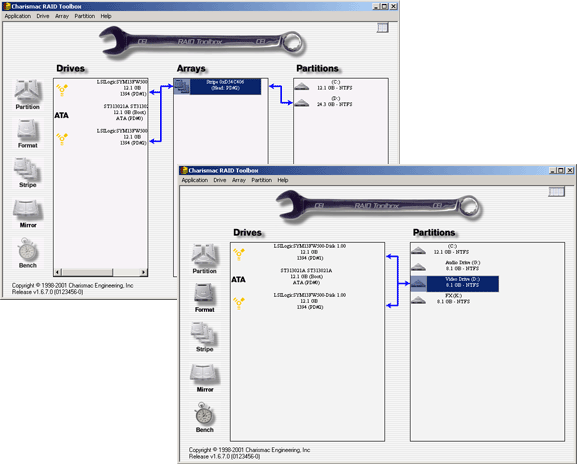
Task: Select the Mirror tool in back window
Action: click(x=28, y=214)
